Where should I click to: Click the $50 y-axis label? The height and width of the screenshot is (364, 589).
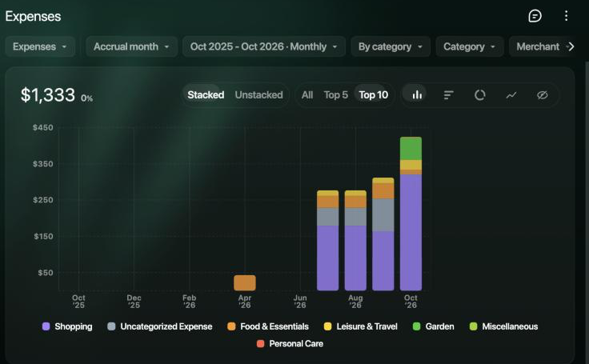(x=45, y=272)
